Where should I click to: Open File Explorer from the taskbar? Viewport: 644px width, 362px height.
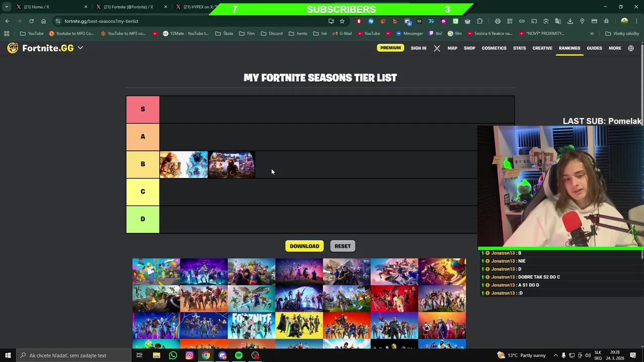pyautogui.click(x=156, y=355)
